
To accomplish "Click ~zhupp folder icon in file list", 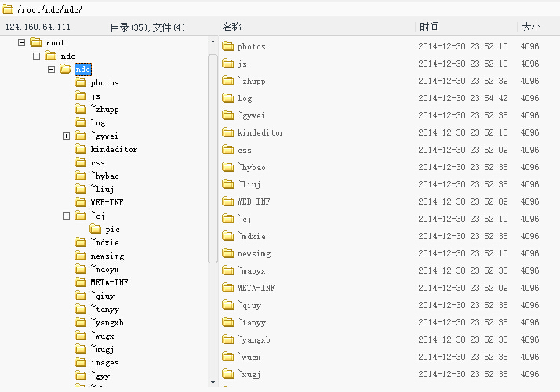I will (228, 81).
